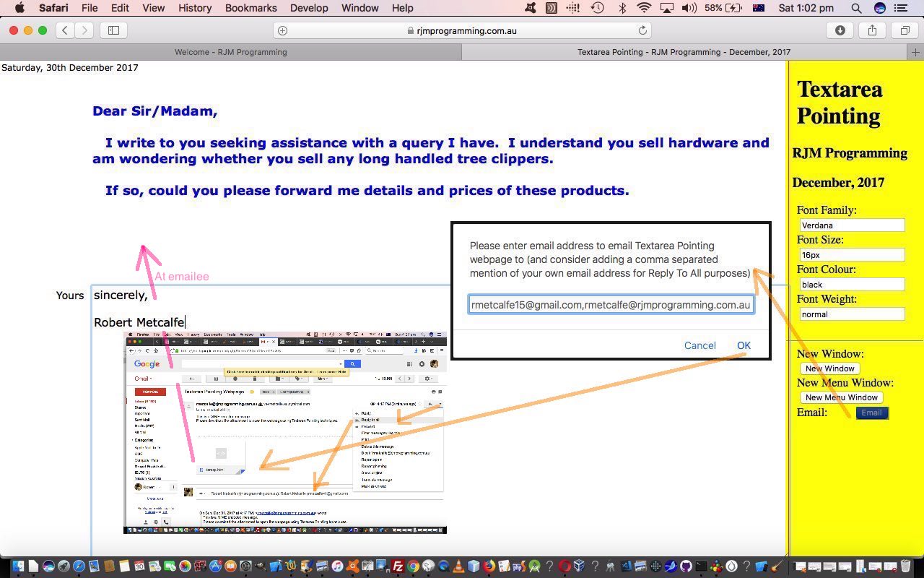The width and height of the screenshot is (924, 578).
Task: Open the Bookmarks menu
Action: [x=250, y=8]
